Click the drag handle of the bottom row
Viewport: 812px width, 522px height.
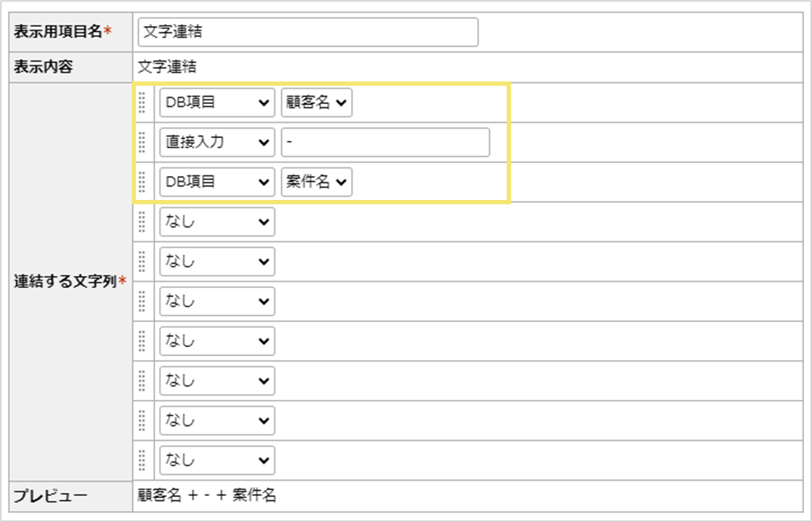142,459
